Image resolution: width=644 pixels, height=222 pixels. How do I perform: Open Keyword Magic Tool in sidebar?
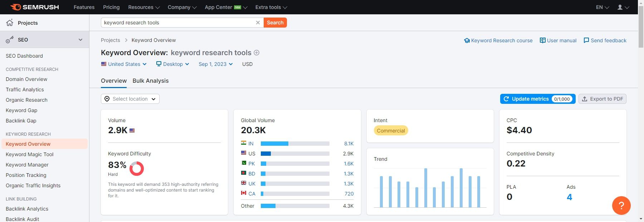click(30, 154)
